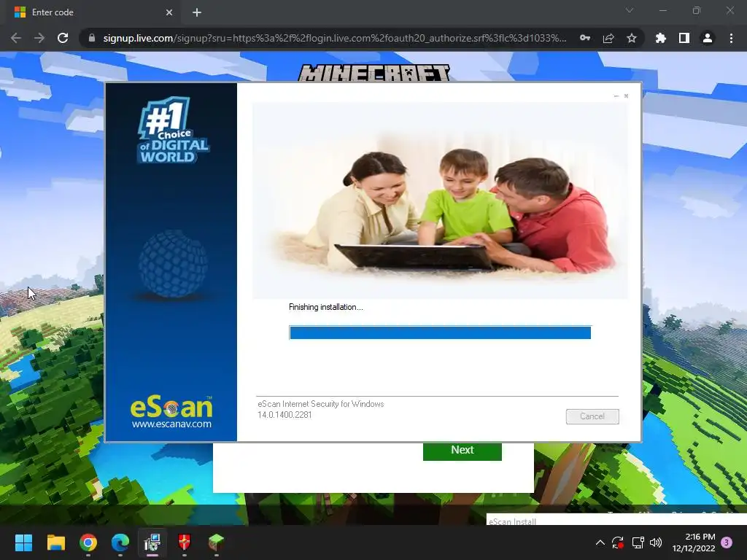Bookmark this page with the star icon
Viewport: 747px width, 560px height.
[632, 38]
